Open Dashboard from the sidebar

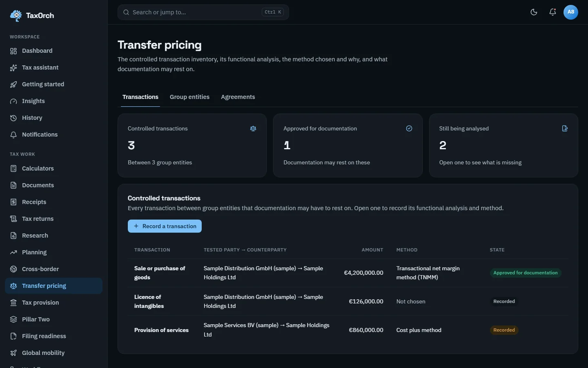[x=53, y=51]
